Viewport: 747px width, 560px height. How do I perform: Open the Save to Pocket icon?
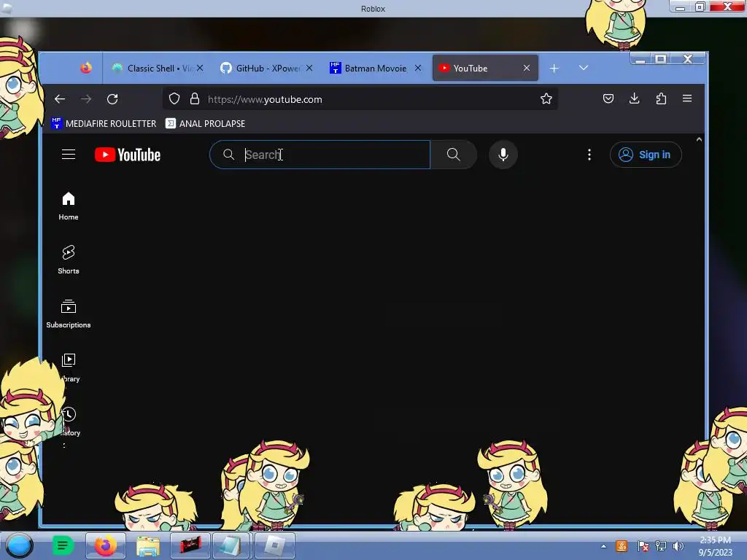[x=608, y=98]
